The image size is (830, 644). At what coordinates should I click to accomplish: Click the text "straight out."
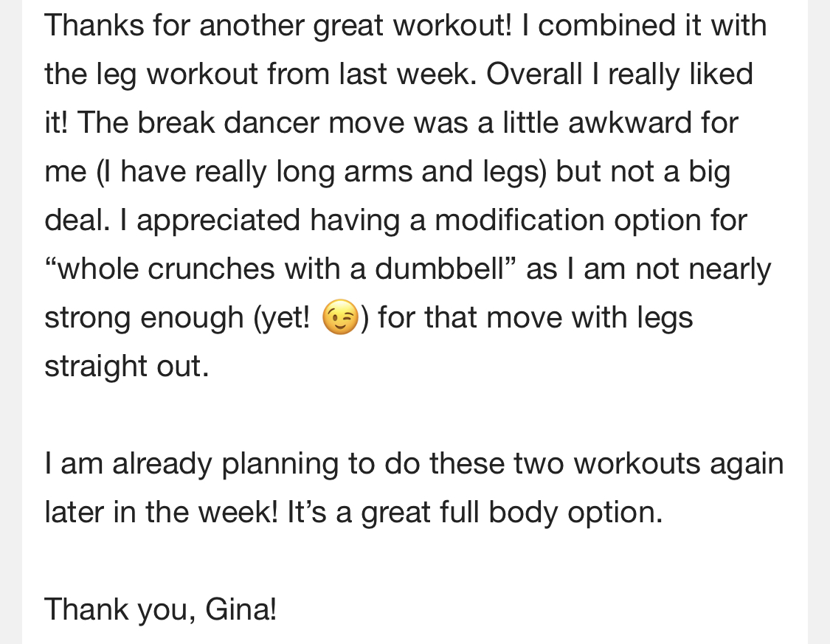127,366
